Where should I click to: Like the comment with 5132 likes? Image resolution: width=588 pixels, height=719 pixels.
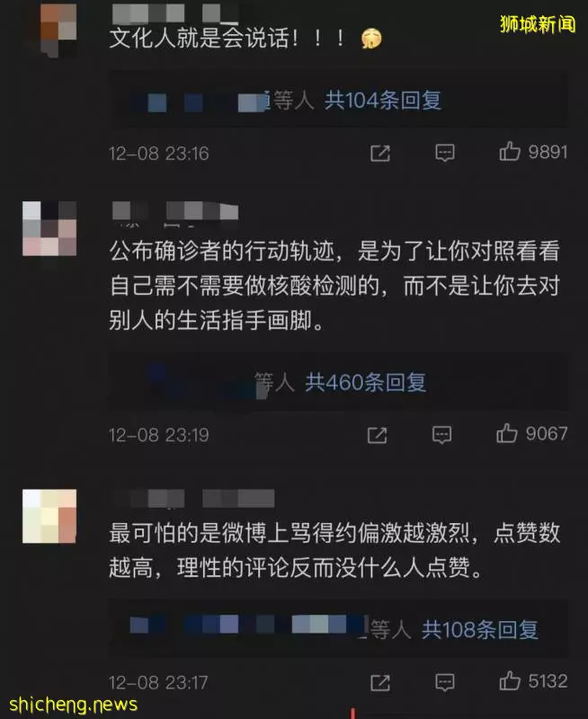(x=510, y=681)
